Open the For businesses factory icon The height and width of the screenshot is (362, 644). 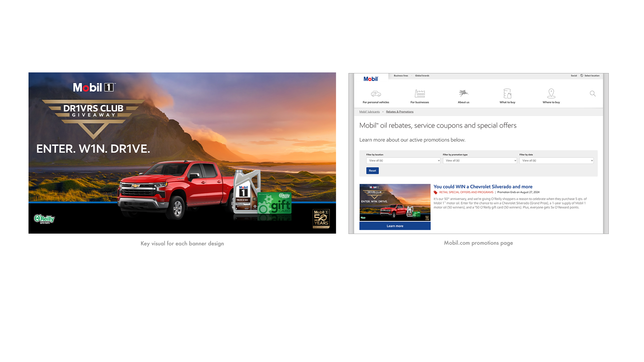pos(420,93)
